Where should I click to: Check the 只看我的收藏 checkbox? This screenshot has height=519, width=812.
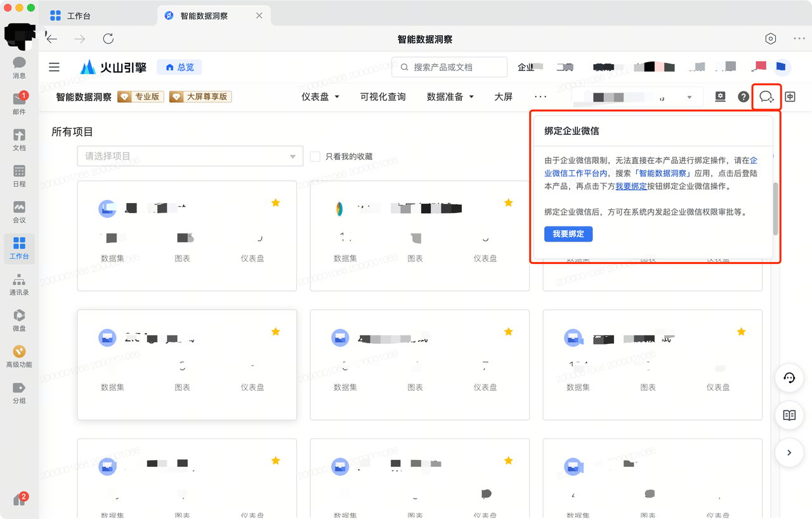315,156
